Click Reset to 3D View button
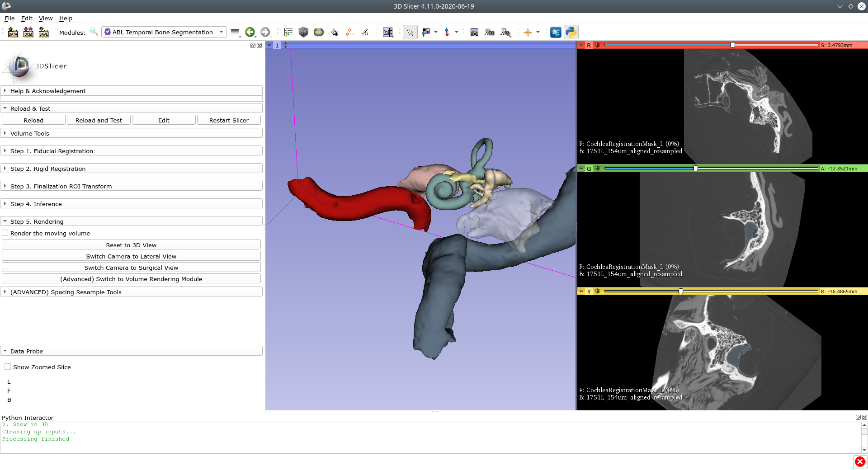This screenshot has width=868, height=470. (x=131, y=245)
